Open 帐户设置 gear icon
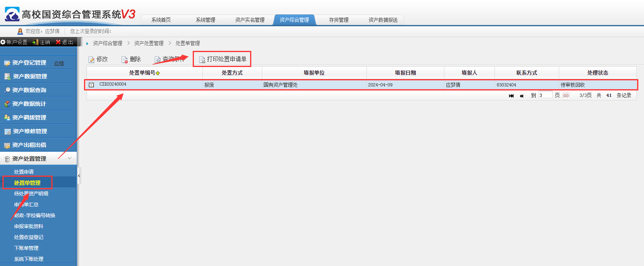644x266 pixels. coord(3,42)
